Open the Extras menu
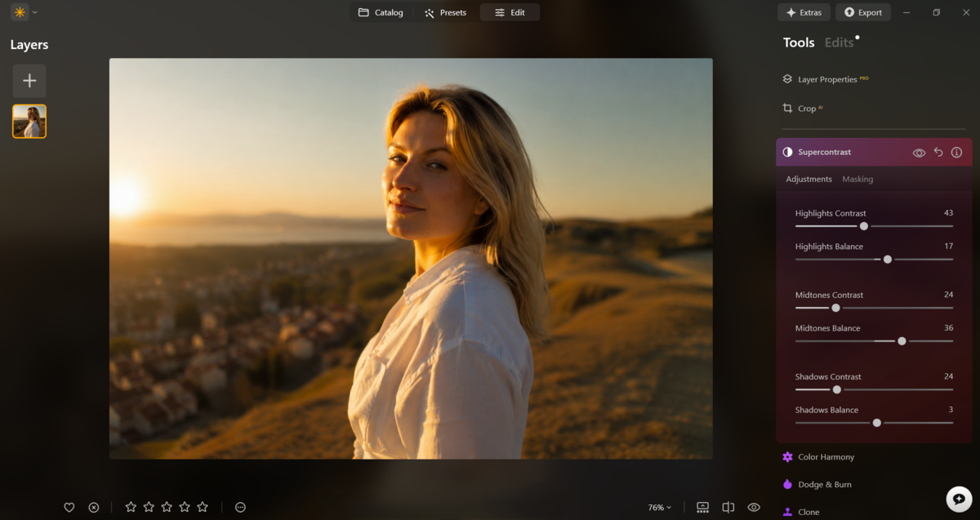Viewport: 980px width, 520px height. click(804, 12)
